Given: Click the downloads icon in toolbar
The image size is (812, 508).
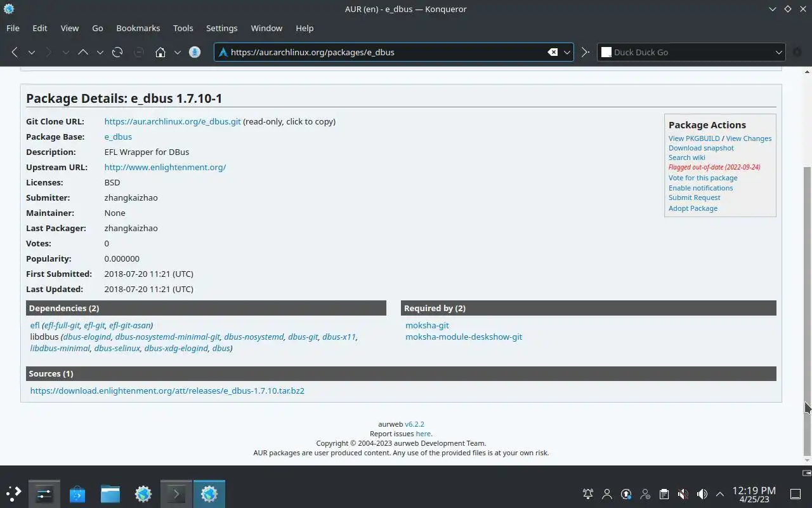Looking at the screenshot, I should (x=195, y=52).
